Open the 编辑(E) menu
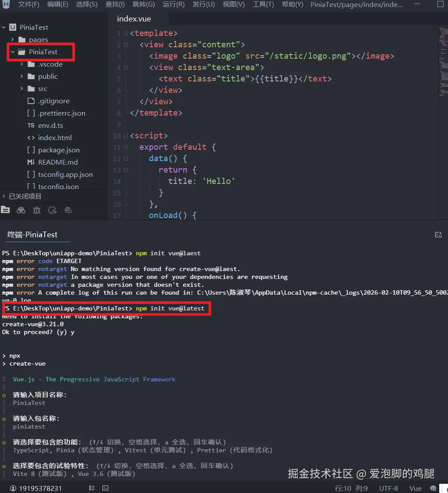 tap(57, 4)
